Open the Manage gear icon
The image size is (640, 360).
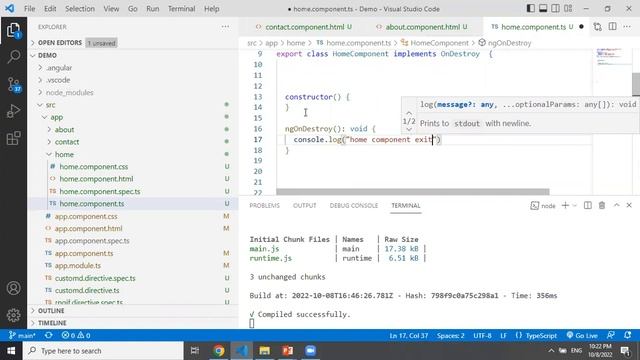13,315
